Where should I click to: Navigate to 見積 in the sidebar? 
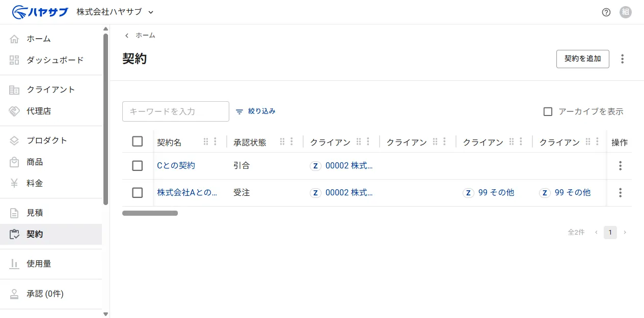pyautogui.click(x=51, y=213)
